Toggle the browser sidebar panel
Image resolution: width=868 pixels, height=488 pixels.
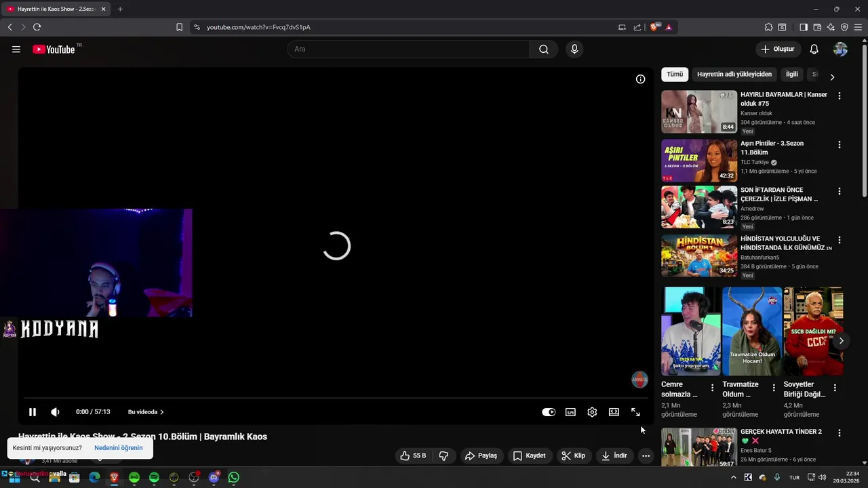pyautogui.click(x=804, y=27)
